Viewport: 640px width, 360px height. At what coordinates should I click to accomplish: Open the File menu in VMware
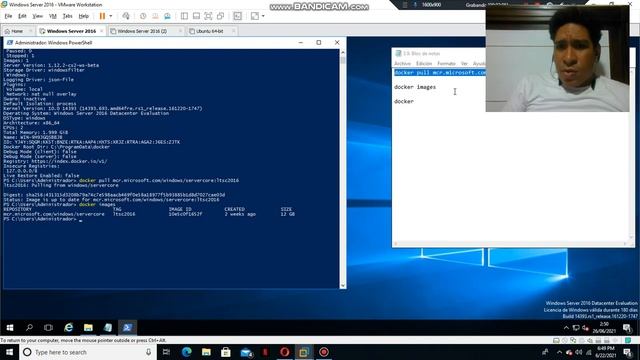(x=8, y=16)
